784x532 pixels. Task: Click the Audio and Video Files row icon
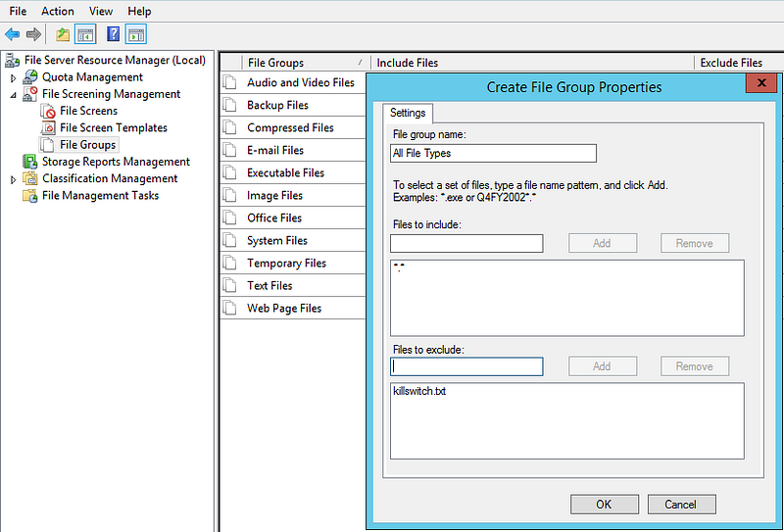tap(230, 82)
